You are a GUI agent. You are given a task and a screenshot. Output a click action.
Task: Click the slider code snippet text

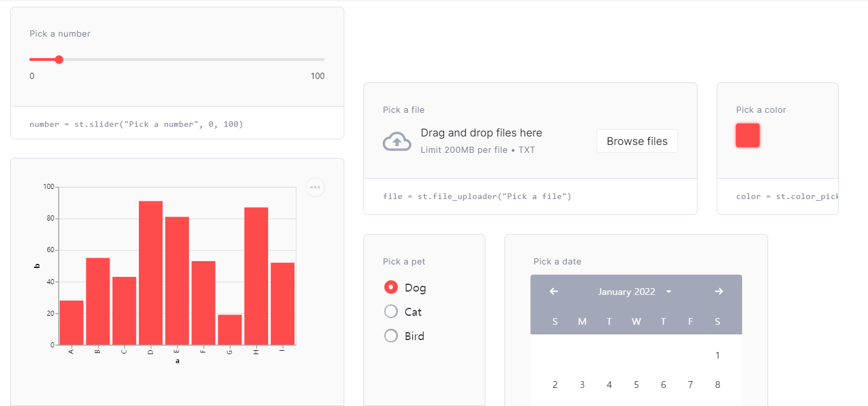click(136, 124)
